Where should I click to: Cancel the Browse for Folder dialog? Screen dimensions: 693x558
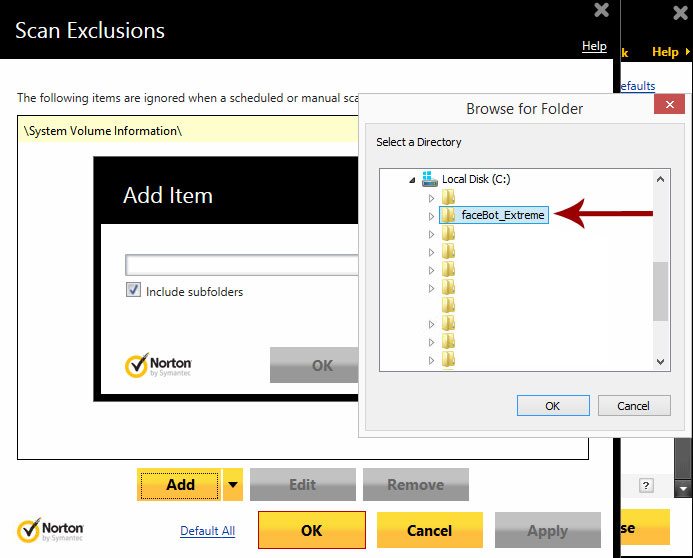(634, 406)
